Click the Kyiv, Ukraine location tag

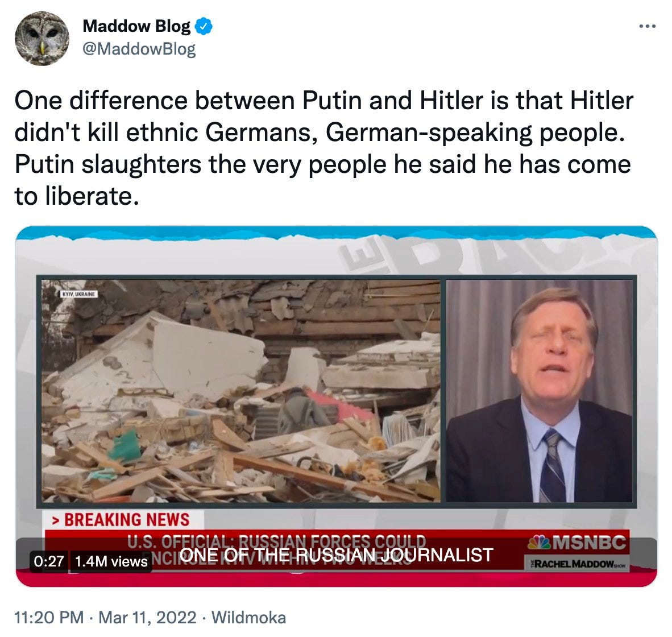79,294
